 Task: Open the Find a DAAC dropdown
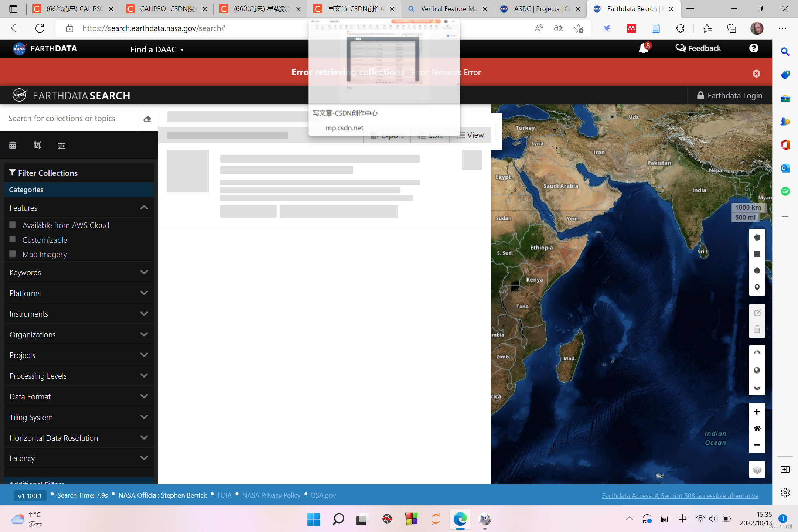click(x=157, y=49)
